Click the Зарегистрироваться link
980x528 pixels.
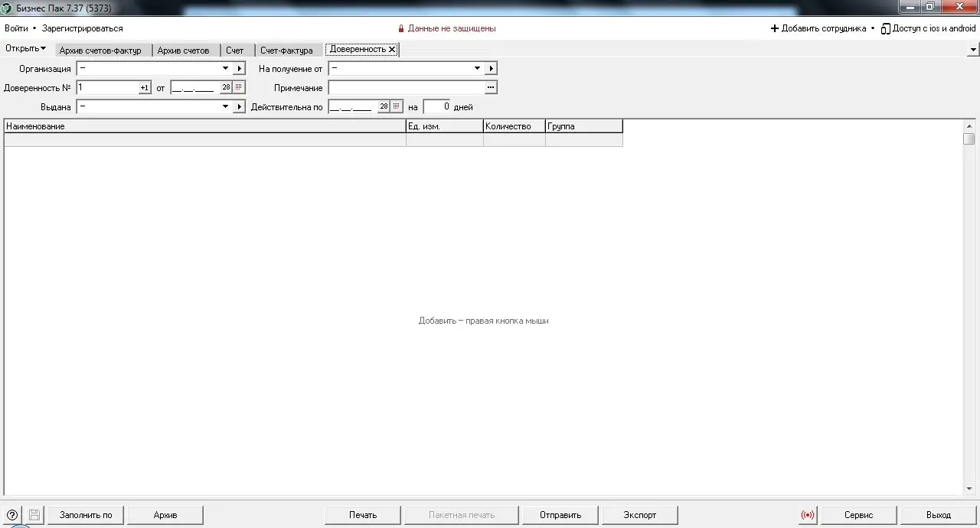point(83,28)
